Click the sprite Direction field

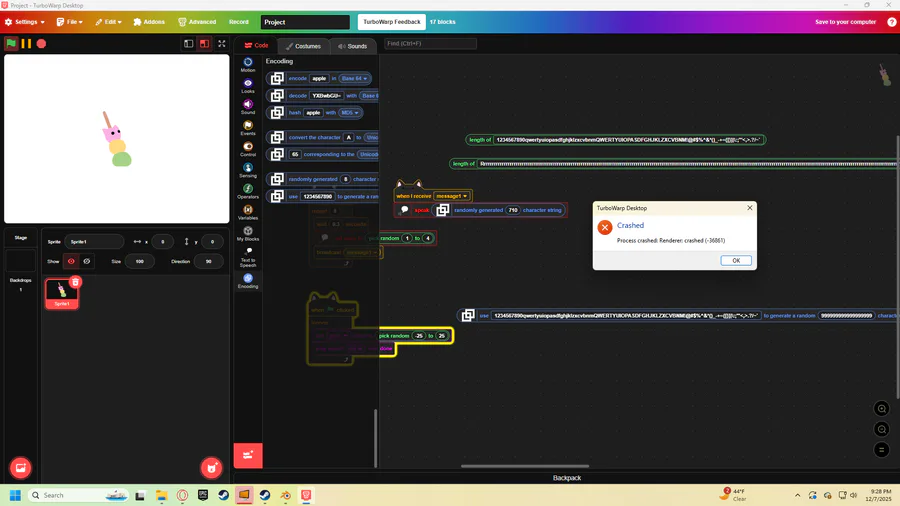point(208,261)
